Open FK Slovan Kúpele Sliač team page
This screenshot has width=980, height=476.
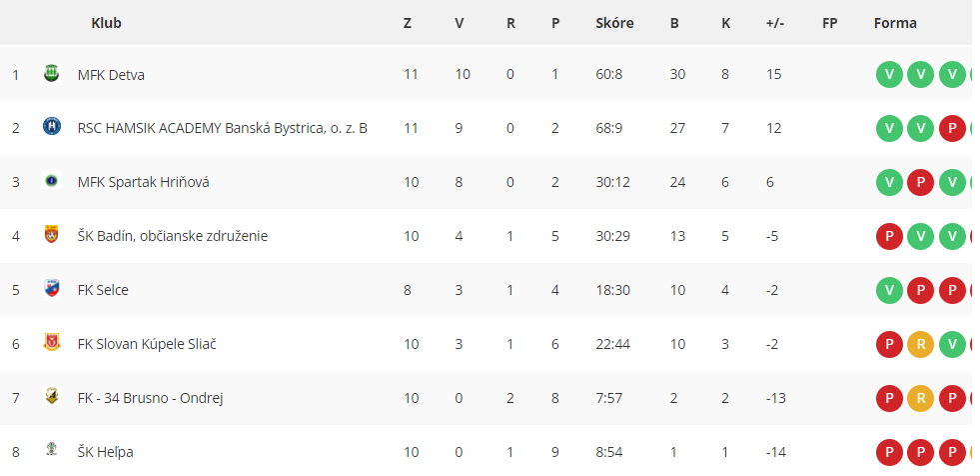pos(147,344)
